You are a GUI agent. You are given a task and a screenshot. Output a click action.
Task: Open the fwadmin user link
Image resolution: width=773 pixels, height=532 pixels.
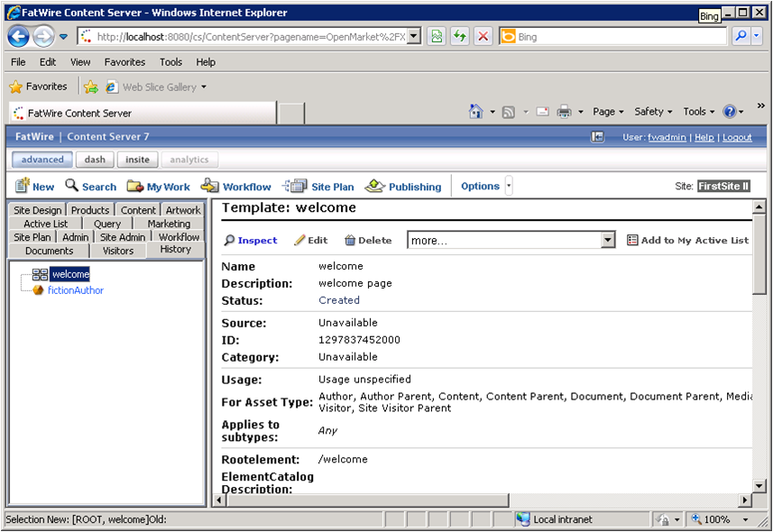tap(667, 138)
